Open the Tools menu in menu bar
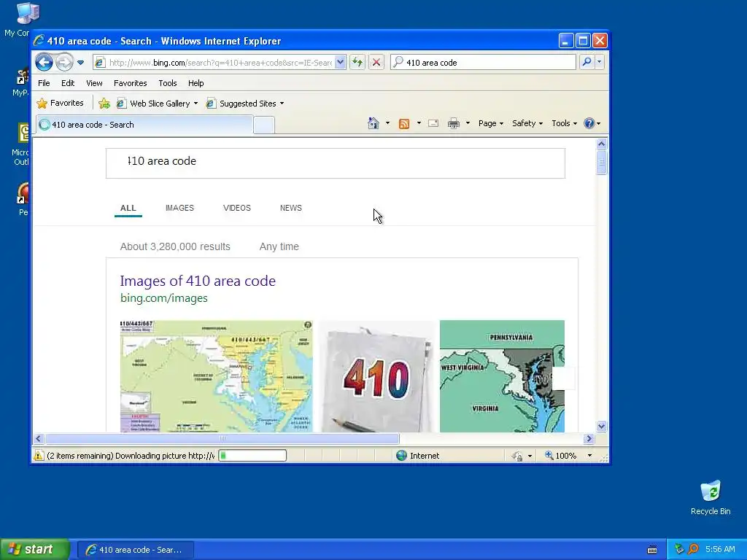The image size is (747, 560). [168, 83]
